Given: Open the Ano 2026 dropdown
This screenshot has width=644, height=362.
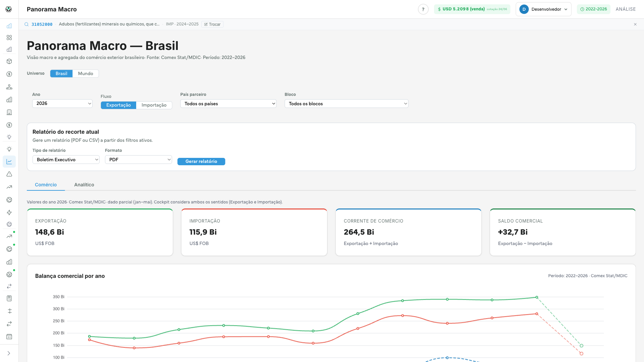Looking at the screenshot, I should (62, 104).
